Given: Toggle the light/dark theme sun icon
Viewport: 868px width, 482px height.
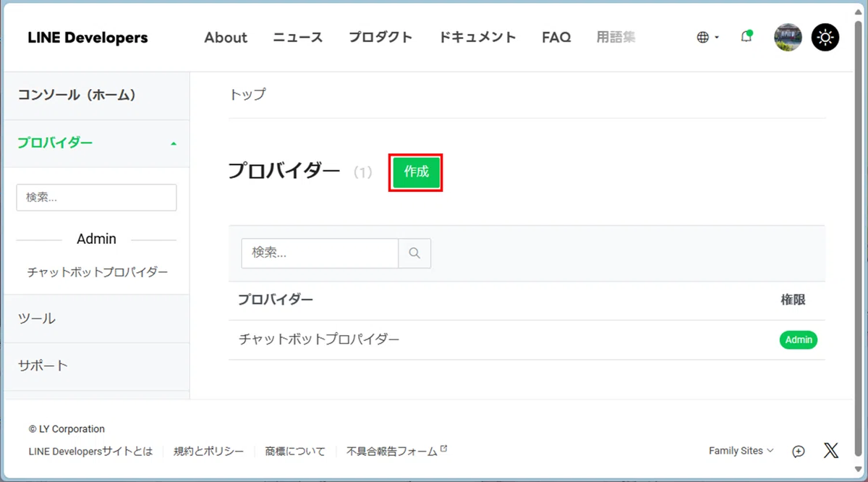Looking at the screenshot, I should (825, 38).
